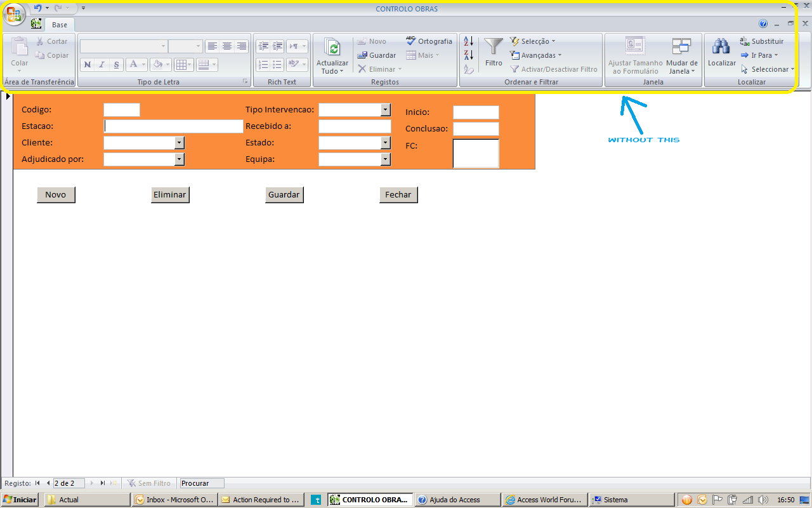Align text right
The width and height of the screenshot is (812, 508).
coord(241,46)
